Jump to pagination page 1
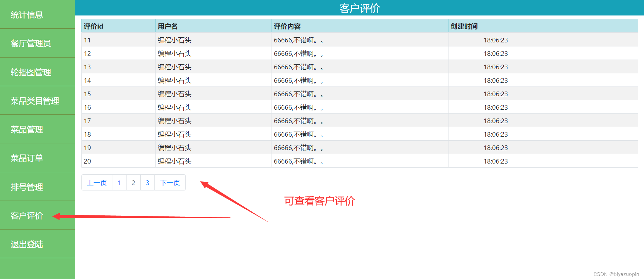The image size is (644, 280). pos(119,183)
